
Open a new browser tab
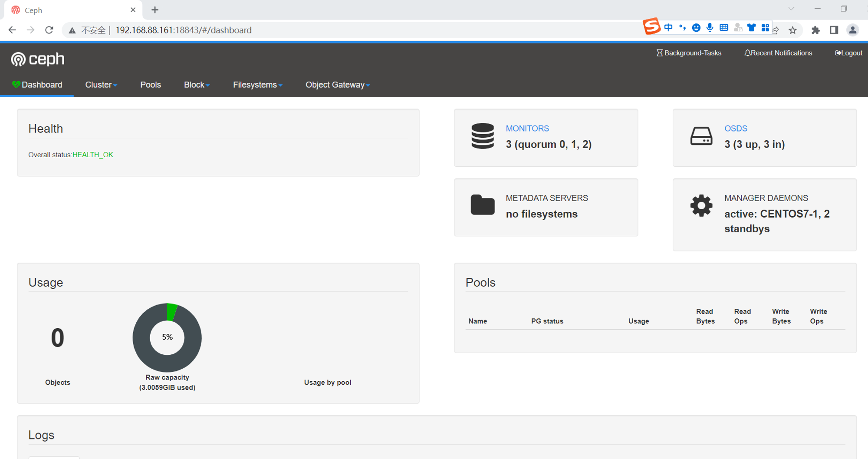pos(155,10)
